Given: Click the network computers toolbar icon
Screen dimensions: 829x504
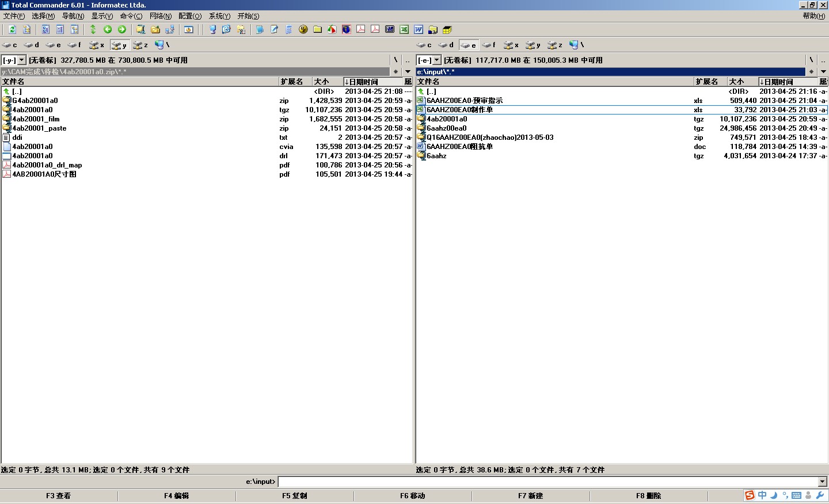Looking at the screenshot, I should (x=170, y=29).
